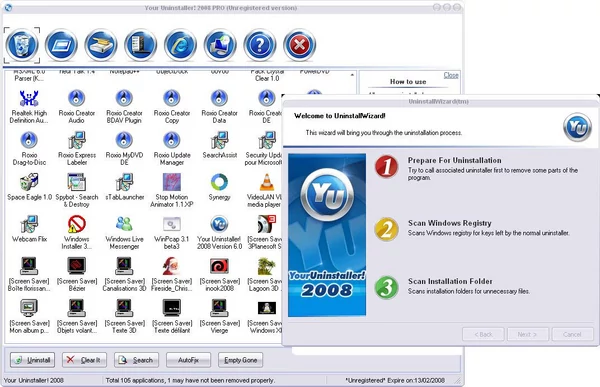
Task: Click Next in the UninstallWizard dialog
Action: tap(528, 334)
